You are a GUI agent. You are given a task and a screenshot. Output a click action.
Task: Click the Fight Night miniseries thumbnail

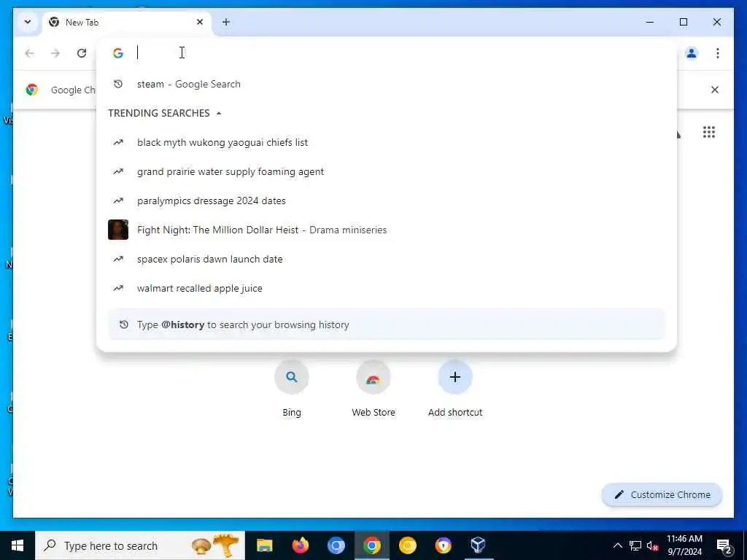118,230
